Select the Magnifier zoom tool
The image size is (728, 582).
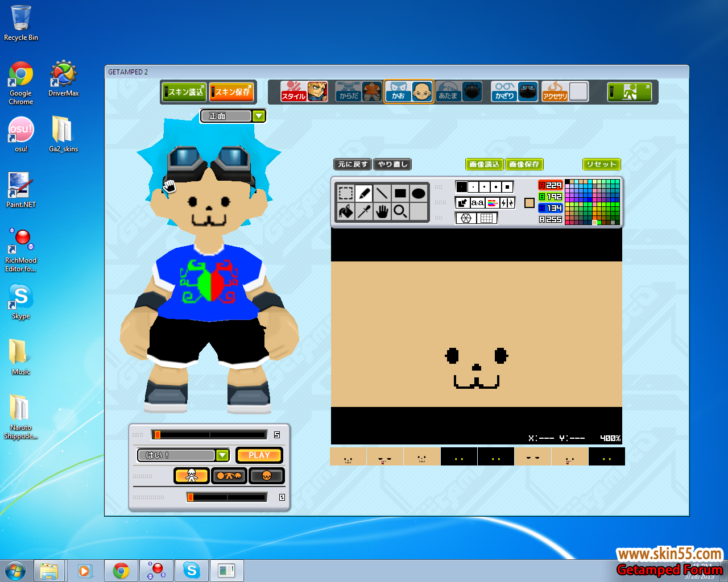click(400, 211)
